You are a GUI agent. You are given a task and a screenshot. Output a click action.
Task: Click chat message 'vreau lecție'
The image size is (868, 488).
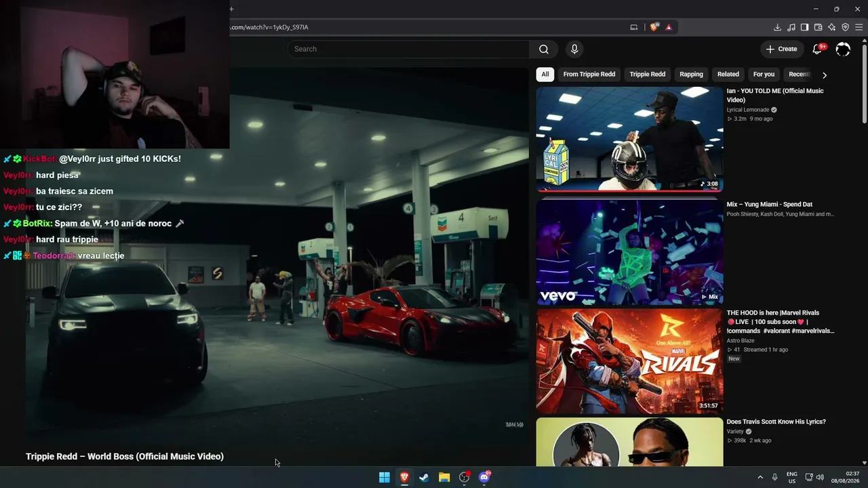[x=101, y=256]
